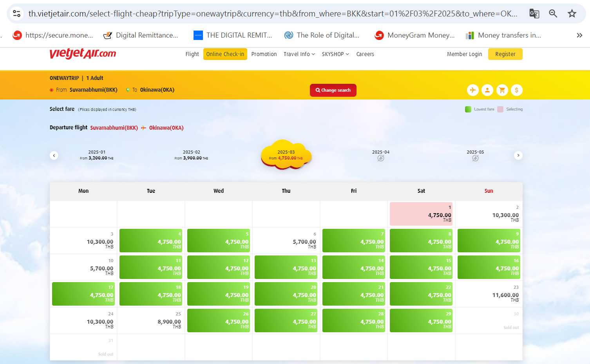Open the Flight menu item
This screenshot has height=364, width=590.
tap(192, 54)
